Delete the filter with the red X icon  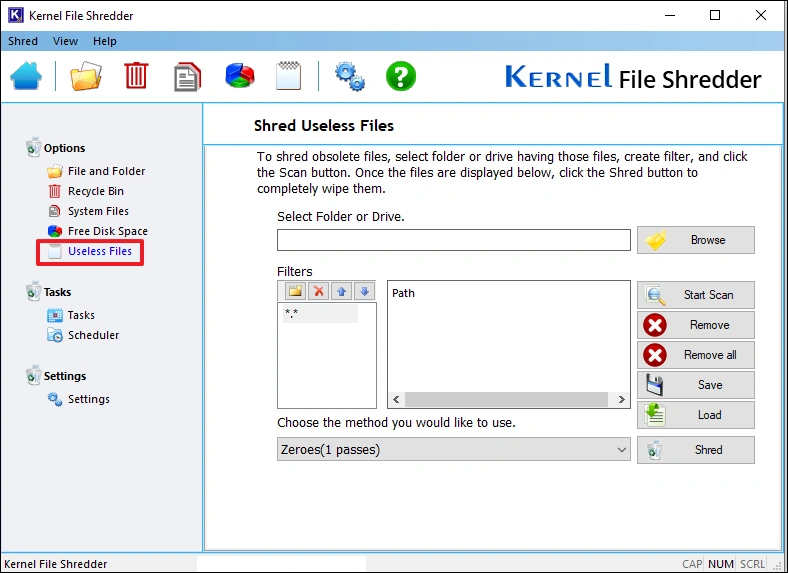click(x=319, y=291)
